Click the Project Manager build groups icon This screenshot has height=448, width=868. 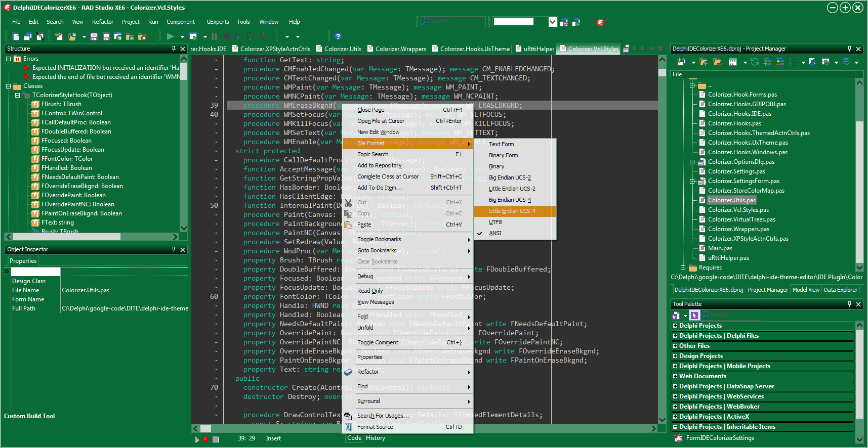point(812,62)
